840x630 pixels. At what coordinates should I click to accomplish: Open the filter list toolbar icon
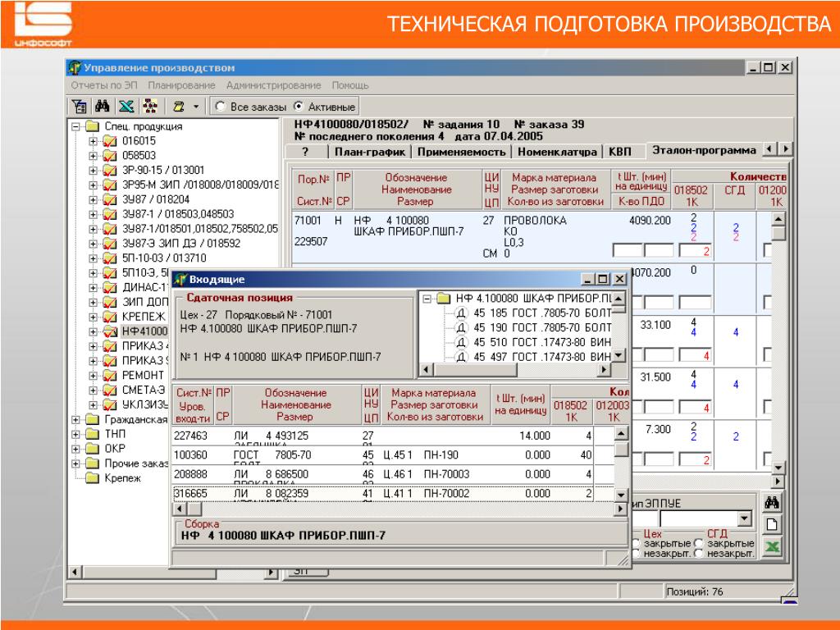point(80,107)
